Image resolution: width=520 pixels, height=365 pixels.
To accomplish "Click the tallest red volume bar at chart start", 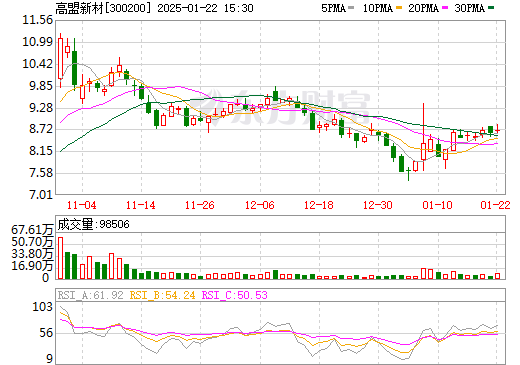I will (x=61, y=258).
